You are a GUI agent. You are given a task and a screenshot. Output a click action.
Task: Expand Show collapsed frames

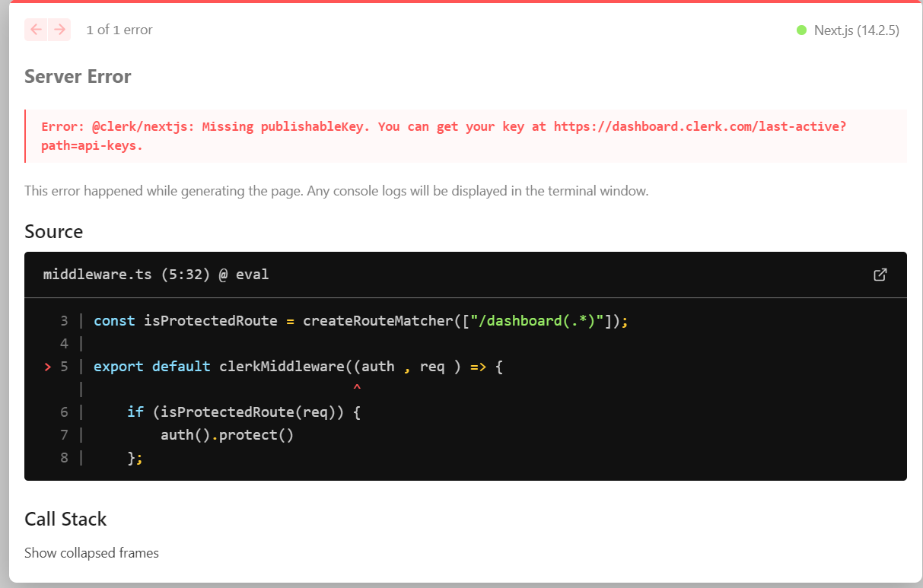[x=91, y=553]
